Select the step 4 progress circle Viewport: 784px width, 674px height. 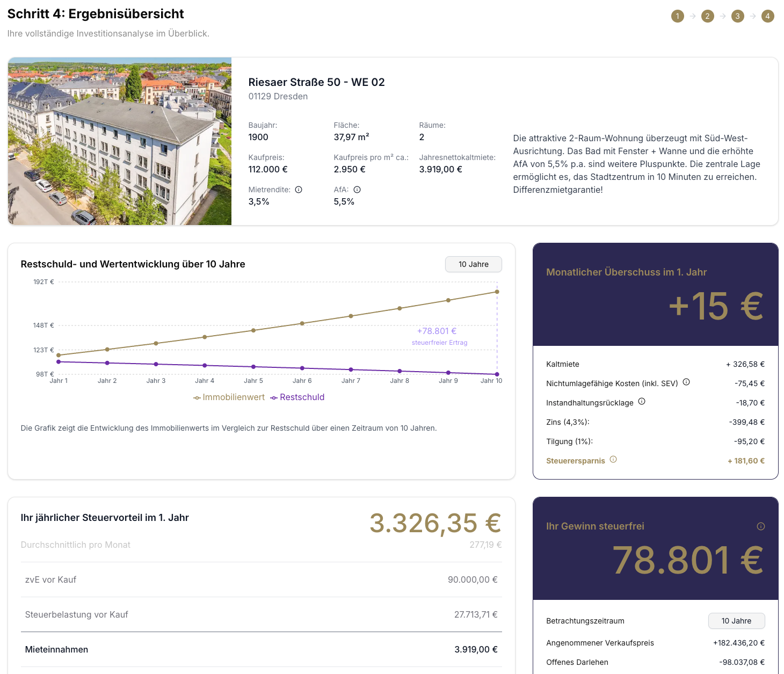point(767,16)
